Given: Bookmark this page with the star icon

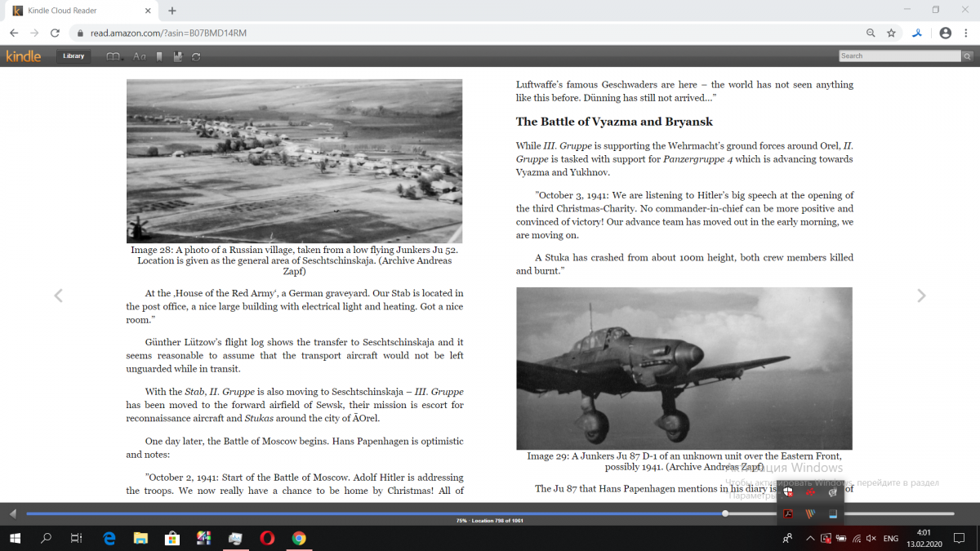Looking at the screenshot, I should (891, 33).
